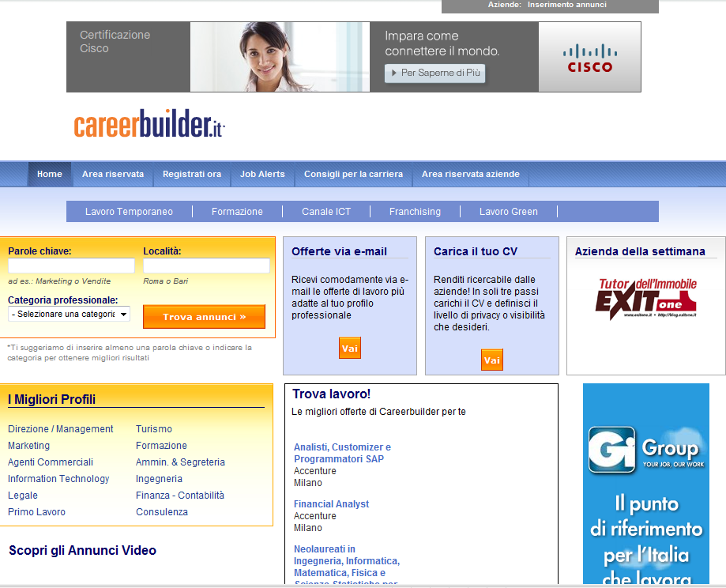Click the 'I Migliori Profili' heading

pyautogui.click(x=51, y=399)
